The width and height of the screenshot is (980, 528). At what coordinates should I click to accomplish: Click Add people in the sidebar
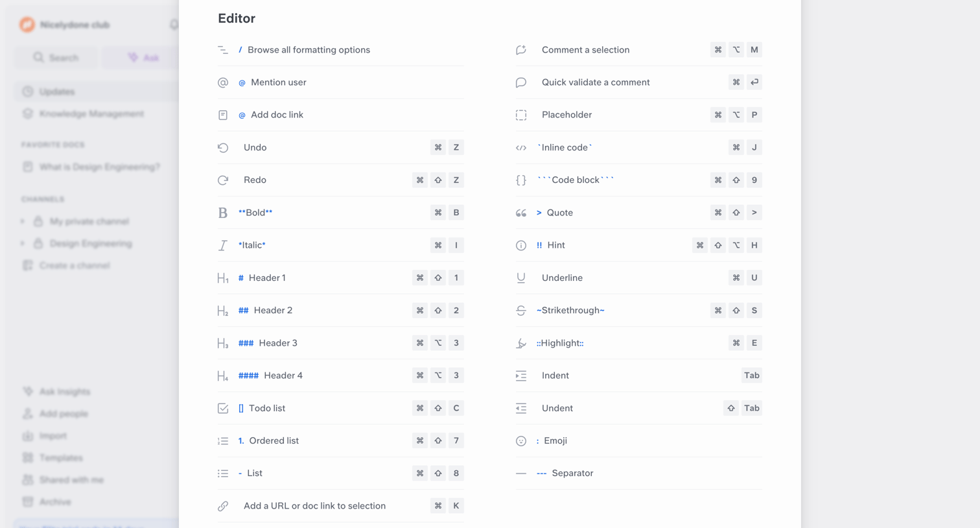click(56, 414)
